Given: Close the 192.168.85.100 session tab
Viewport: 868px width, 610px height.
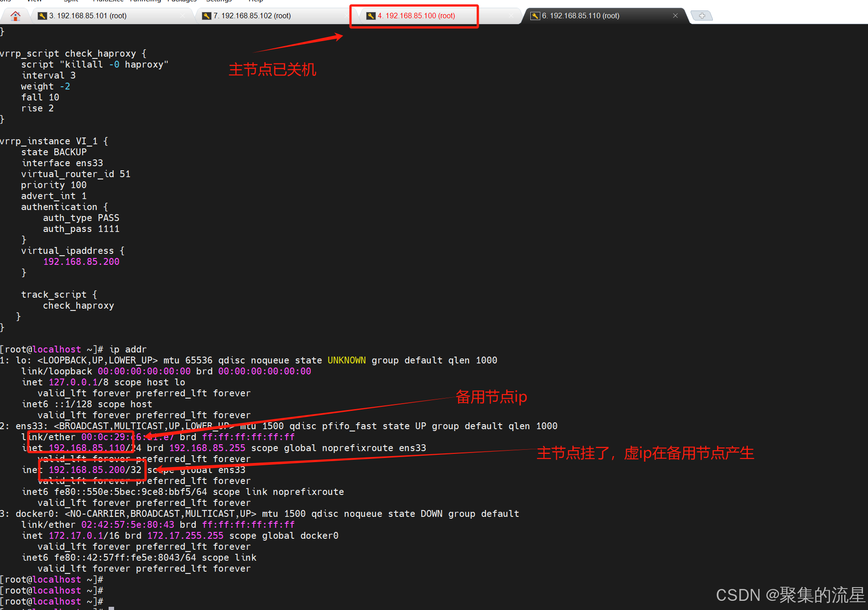Looking at the screenshot, I should 511,16.
